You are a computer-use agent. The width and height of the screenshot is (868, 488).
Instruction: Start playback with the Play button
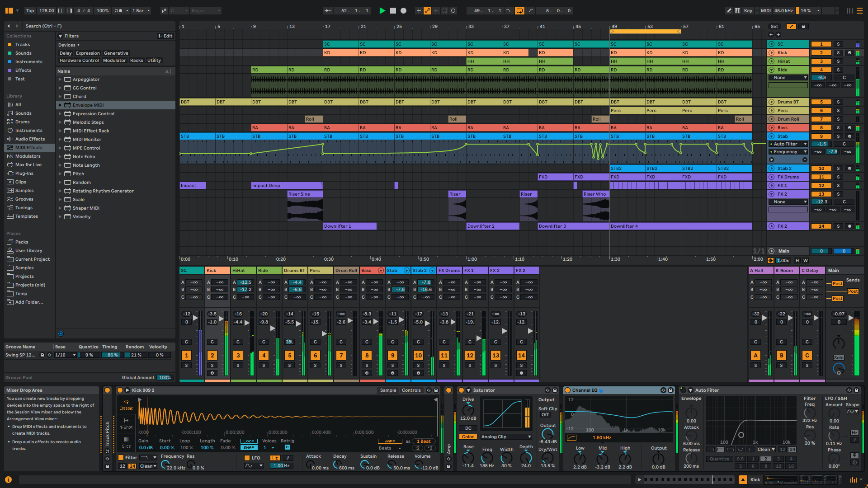(x=382, y=10)
